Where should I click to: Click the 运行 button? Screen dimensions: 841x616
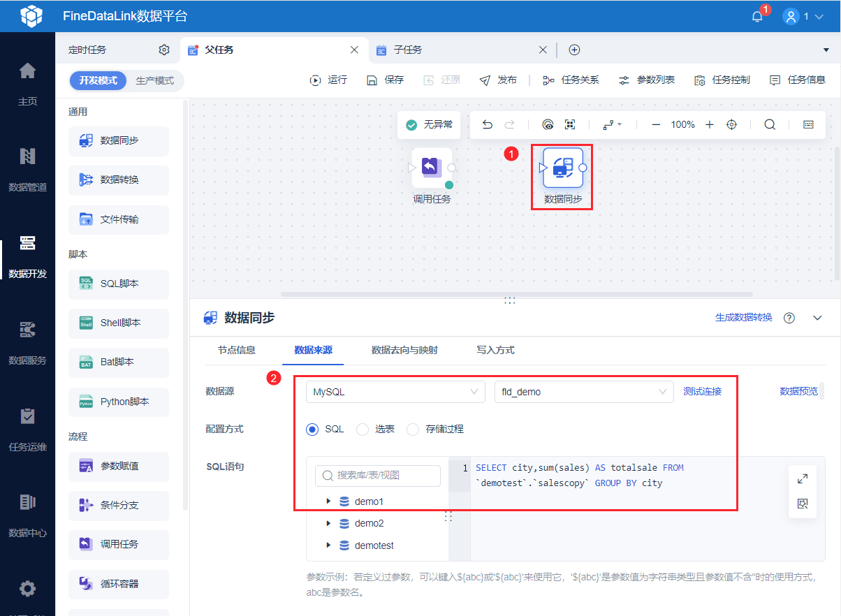(328, 80)
